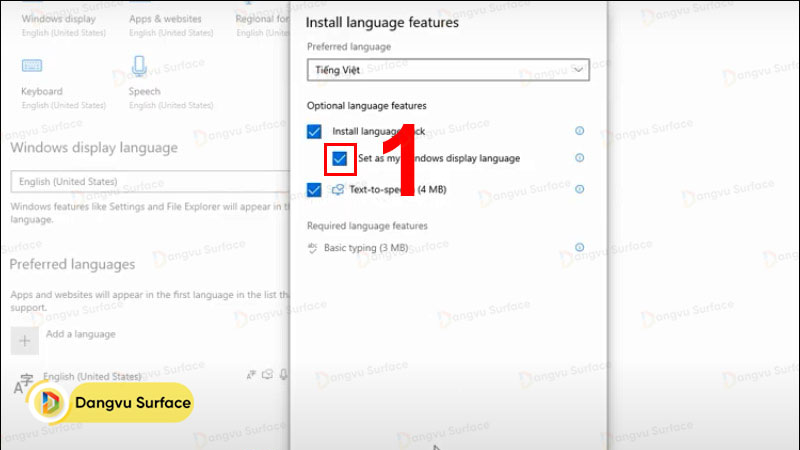Open the Apps & websites language option

coord(165,18)
